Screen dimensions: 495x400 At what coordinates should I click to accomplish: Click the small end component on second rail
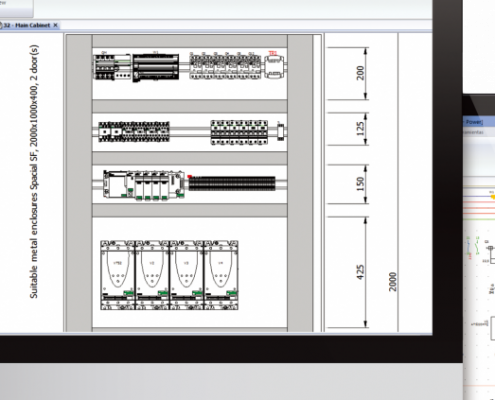(281, 131)
